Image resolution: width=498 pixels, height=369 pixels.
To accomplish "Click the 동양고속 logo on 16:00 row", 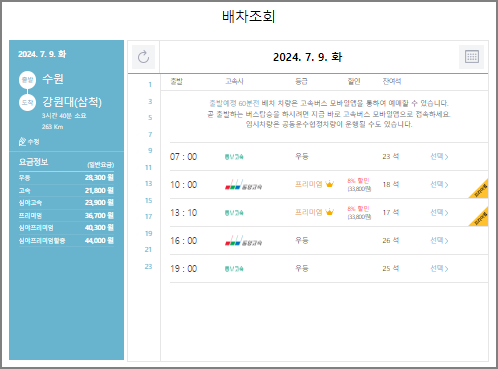I will [243, 241].
